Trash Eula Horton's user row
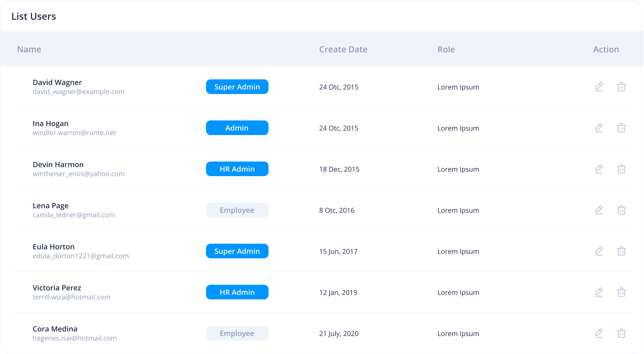This screenshot has height=354, width=644. (621, 251)
